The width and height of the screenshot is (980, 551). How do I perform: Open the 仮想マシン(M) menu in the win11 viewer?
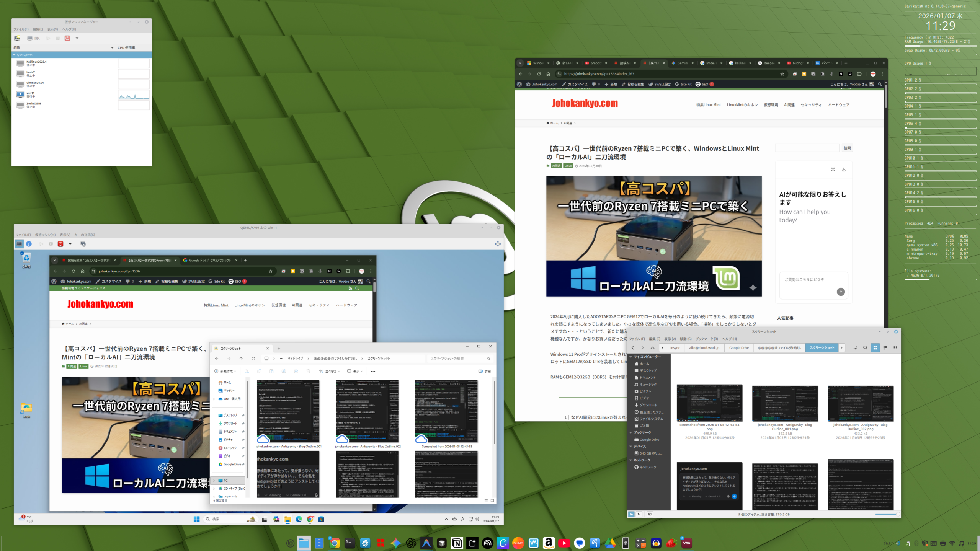point(45,235)
